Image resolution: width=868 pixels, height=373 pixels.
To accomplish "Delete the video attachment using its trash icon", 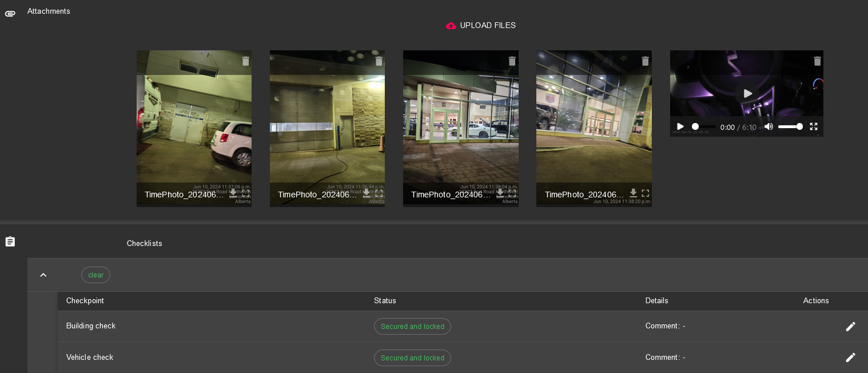I will coord(817,61).
